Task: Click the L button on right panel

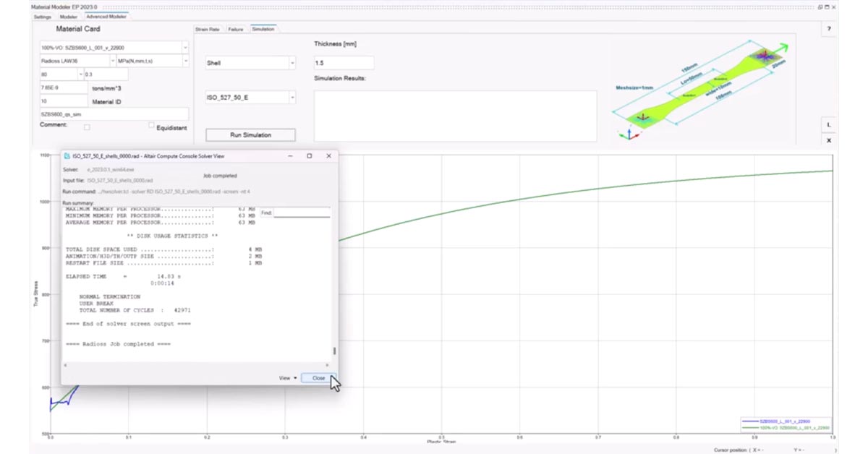Action: [829, 125]
